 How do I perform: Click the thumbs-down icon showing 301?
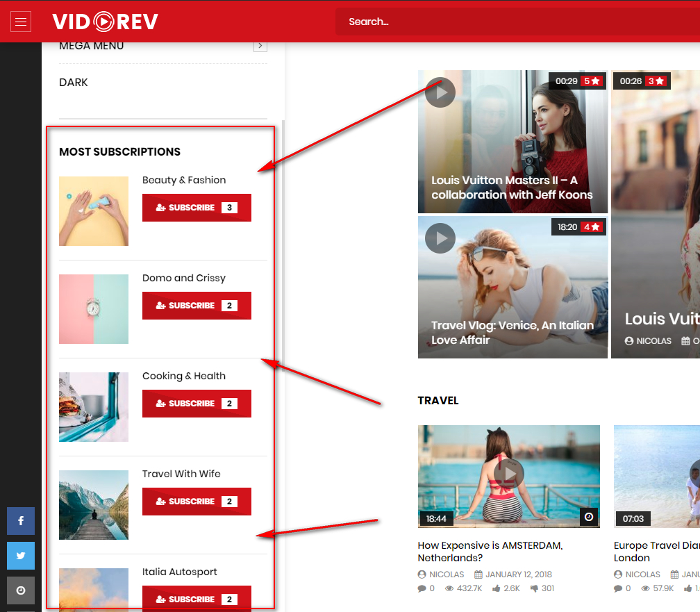tap(533, 588)
